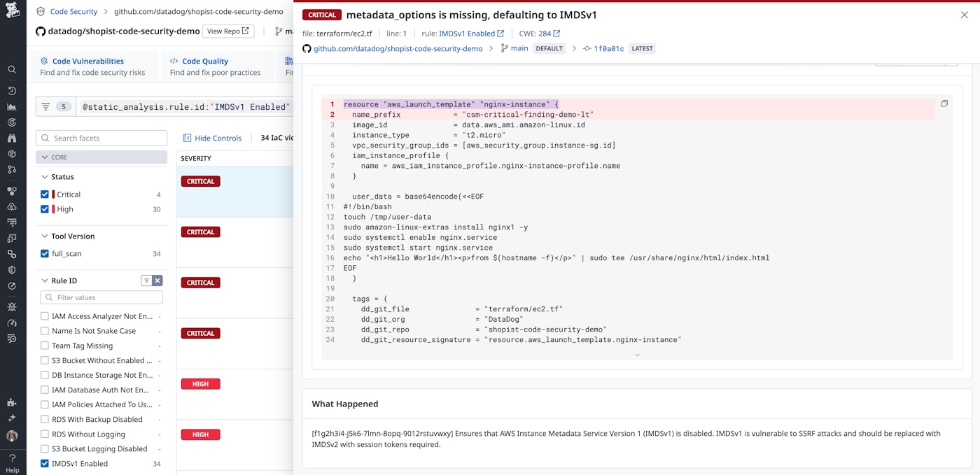Open the user avatar in sidebar

pyautogui.click(x=12, y=436)
